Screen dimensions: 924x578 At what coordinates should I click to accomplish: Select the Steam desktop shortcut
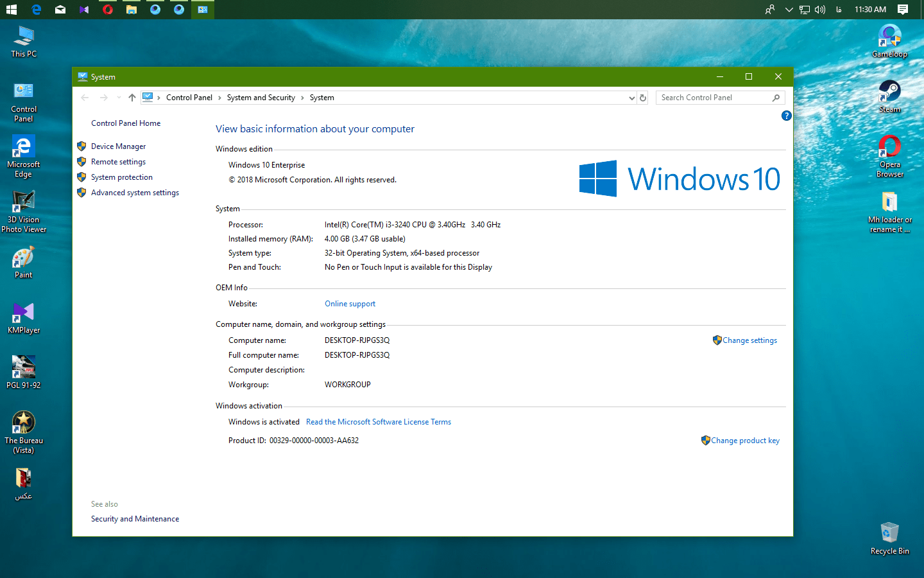pyautogui.click(x=890, y=96)
